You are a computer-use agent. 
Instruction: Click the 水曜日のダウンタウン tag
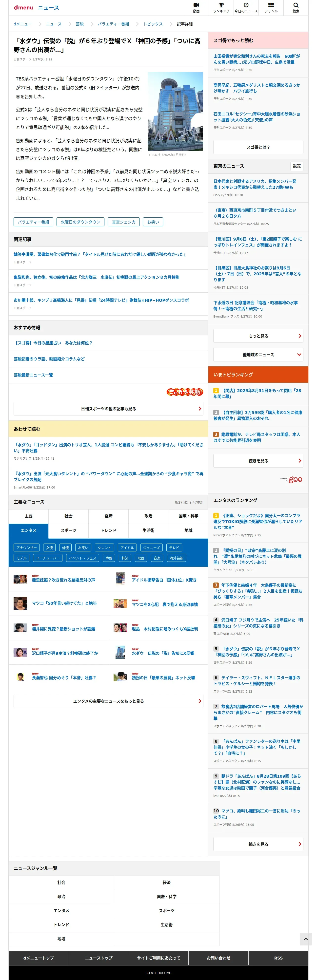click(81, 222)
